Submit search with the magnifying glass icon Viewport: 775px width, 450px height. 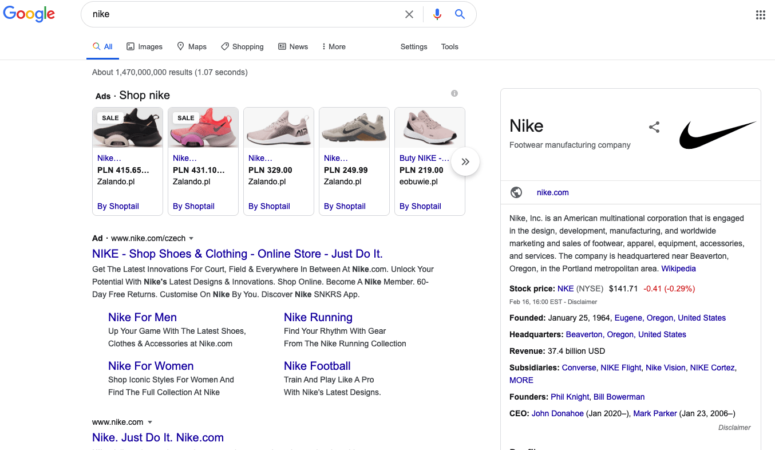click(460, 14)
